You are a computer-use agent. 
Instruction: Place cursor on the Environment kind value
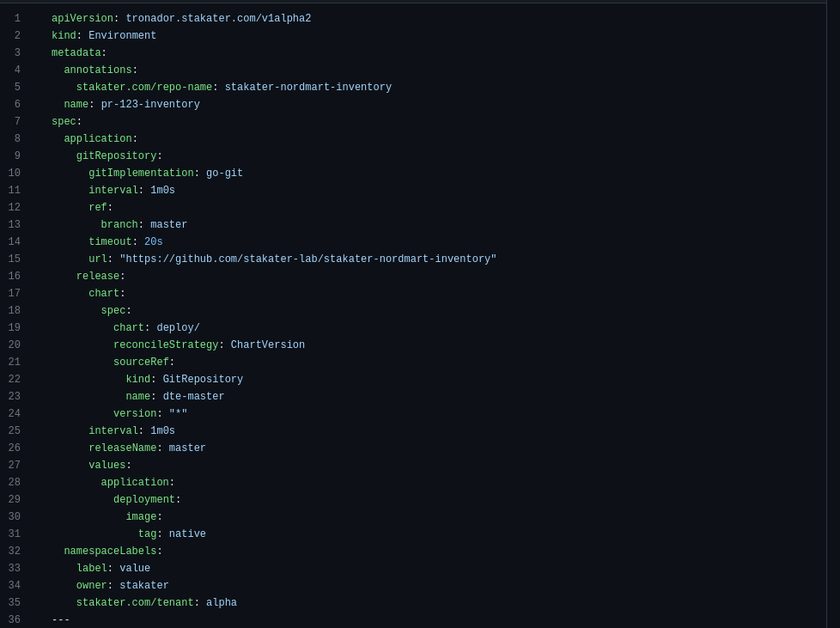coord(122,35)
